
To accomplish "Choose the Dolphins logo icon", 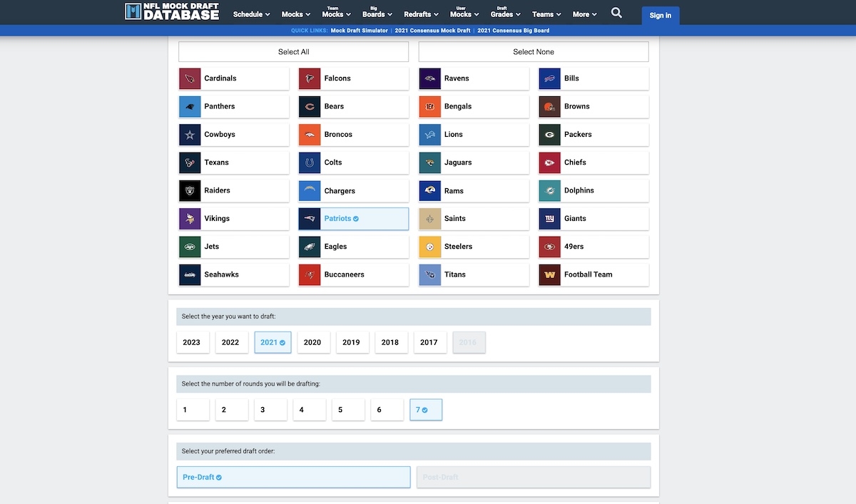I will pos(549,191).
